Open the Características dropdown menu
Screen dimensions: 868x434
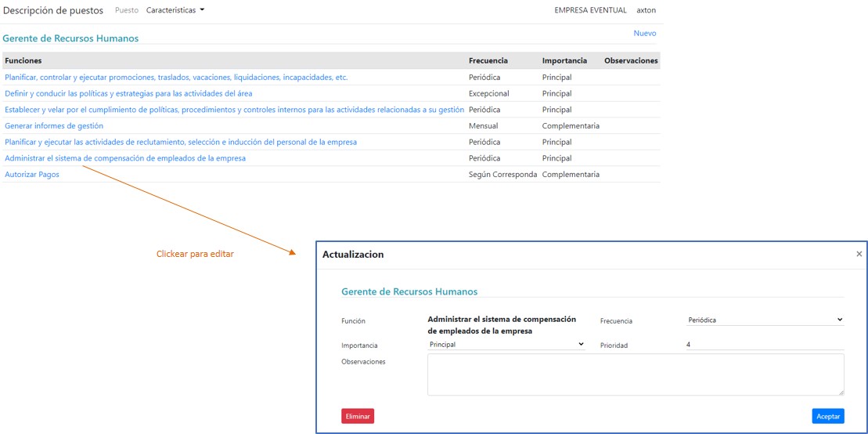(x=175, y=10)
